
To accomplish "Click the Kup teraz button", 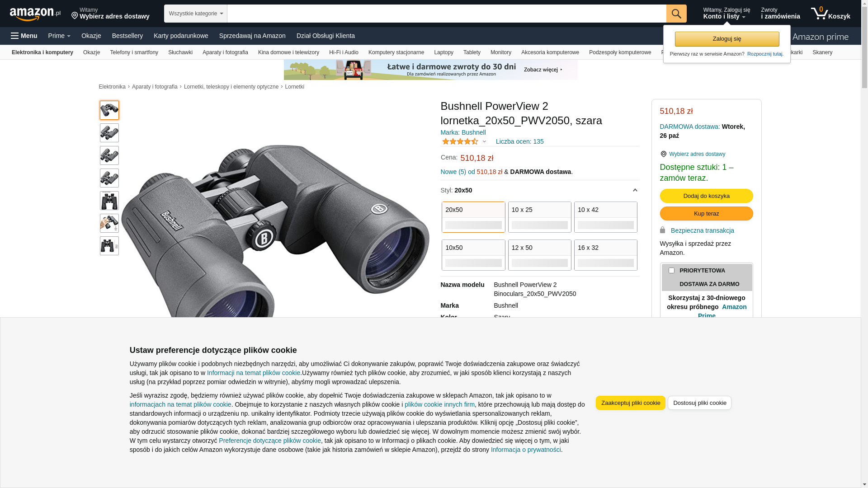I will 706,213.
